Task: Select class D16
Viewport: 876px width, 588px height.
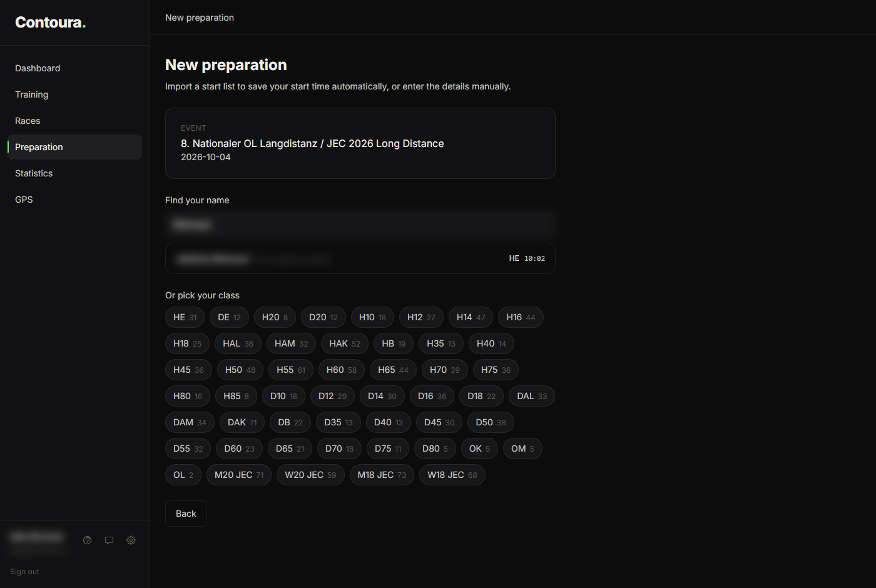Action: 432,396
